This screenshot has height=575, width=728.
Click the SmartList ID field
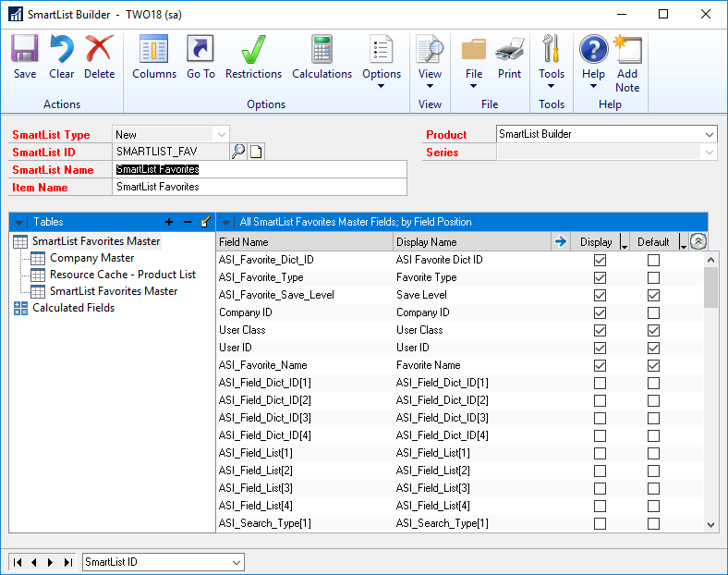pyautogui.click(x=170, y=152)
